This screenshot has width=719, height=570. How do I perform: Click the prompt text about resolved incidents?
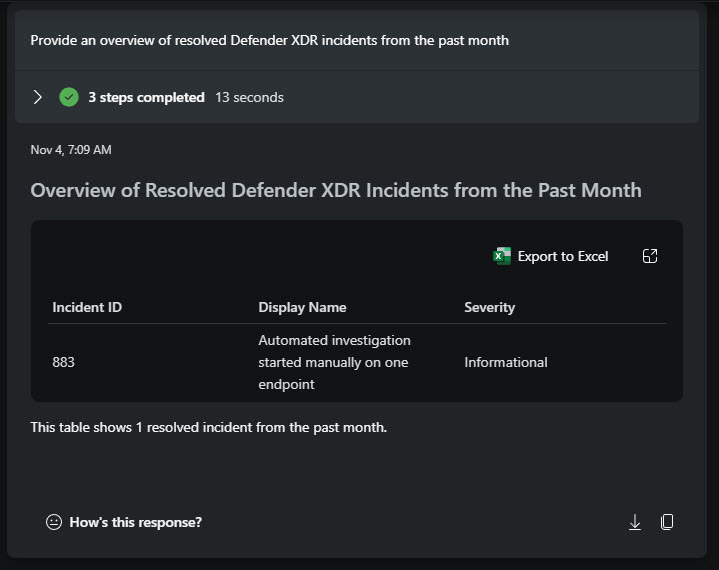pos(270,40)
